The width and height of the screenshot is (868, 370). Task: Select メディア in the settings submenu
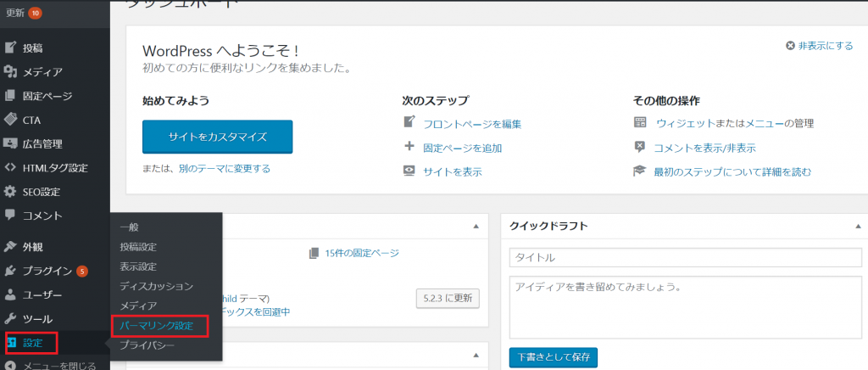(x=138, y=306)
